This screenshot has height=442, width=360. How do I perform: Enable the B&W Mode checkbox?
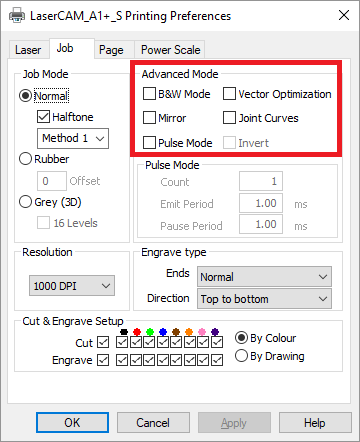(149, 94)
